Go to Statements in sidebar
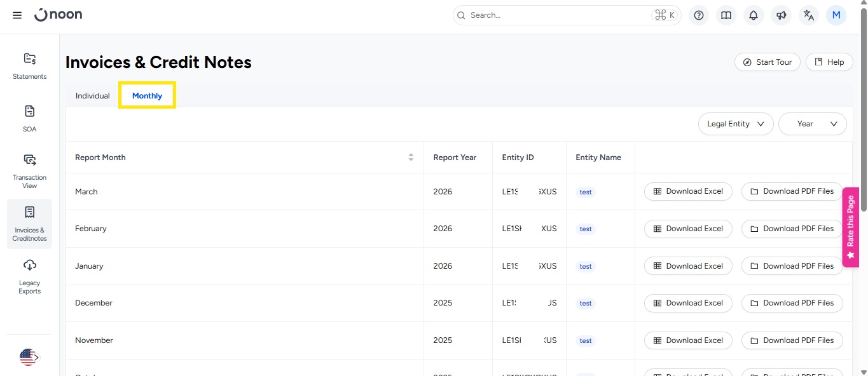This screenshot has height=376, width=868. click(30, 66)
